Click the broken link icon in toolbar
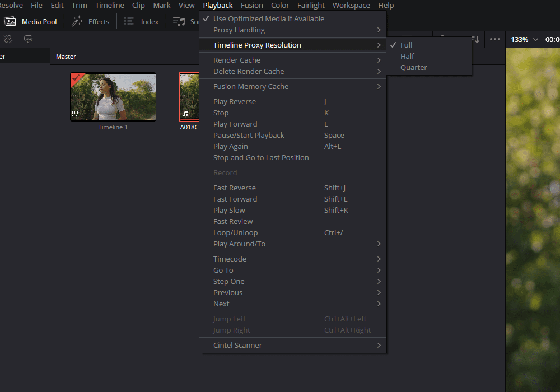This screenshot has height=392, width=560. 8,39
